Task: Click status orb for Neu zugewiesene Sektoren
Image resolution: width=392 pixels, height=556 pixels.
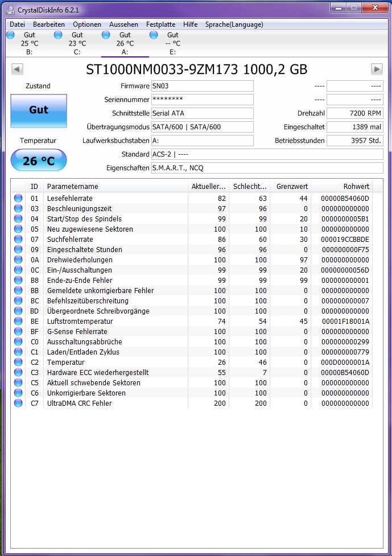Action: tap(18, 229)
